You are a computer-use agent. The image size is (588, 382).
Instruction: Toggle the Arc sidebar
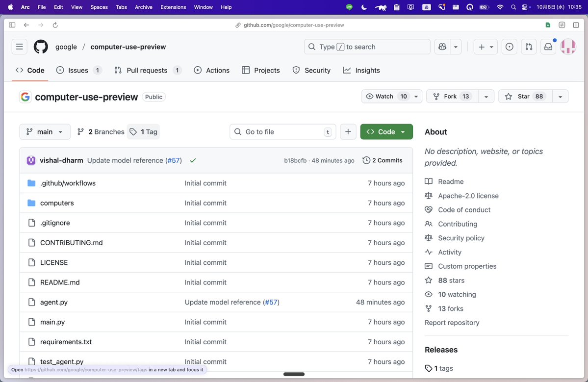(x=12, y=25)
